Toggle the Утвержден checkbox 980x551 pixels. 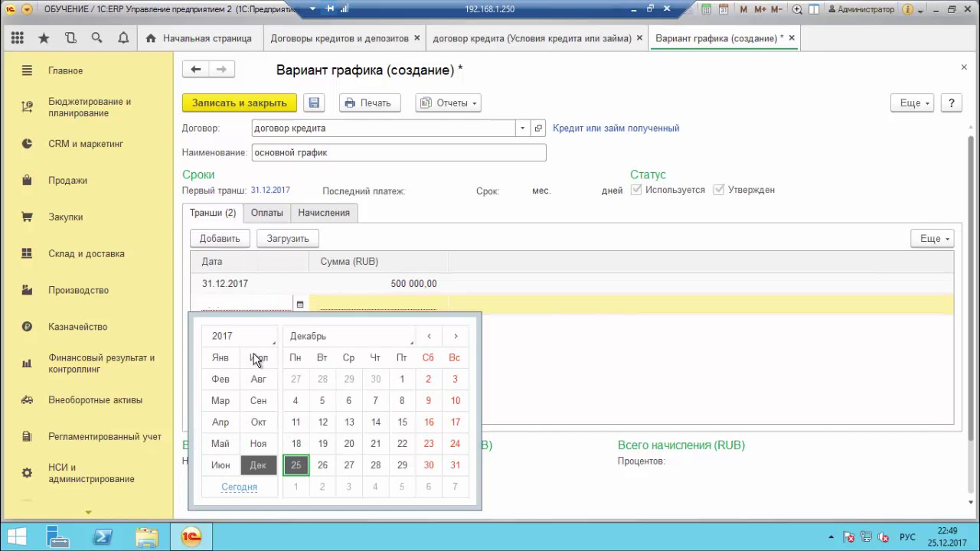click(718, 190)
